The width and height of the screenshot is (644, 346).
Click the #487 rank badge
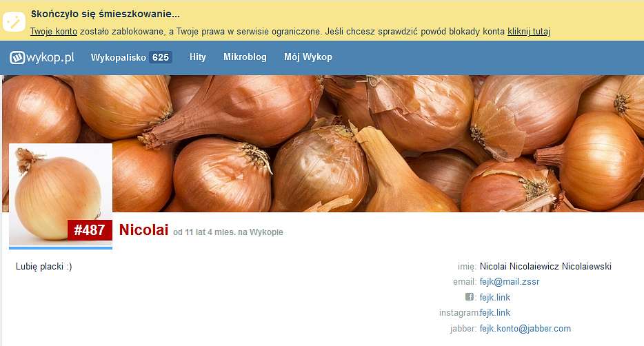[90, 230]
